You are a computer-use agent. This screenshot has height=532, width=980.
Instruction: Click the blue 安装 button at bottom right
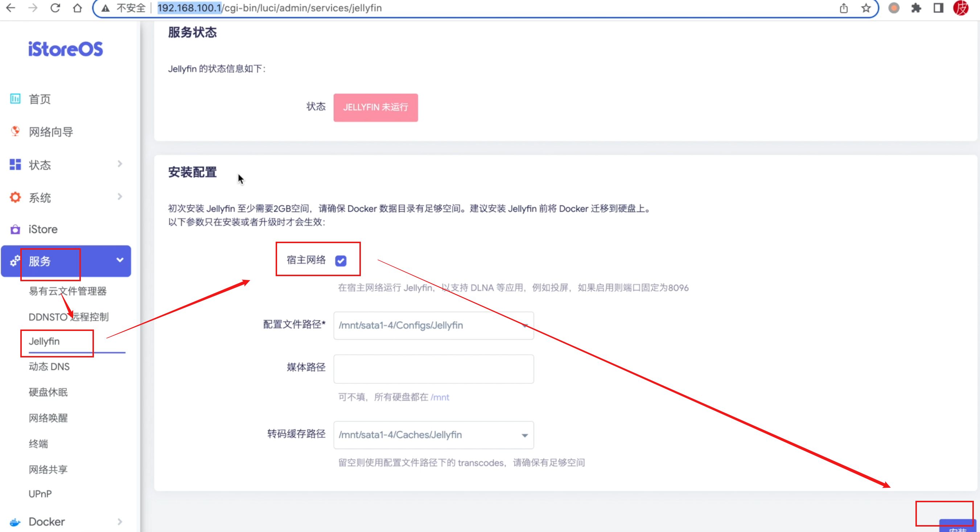click(957, 526)
